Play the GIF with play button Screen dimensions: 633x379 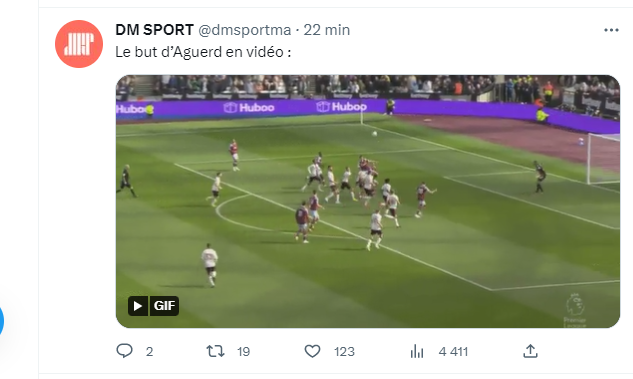(138, 306)
